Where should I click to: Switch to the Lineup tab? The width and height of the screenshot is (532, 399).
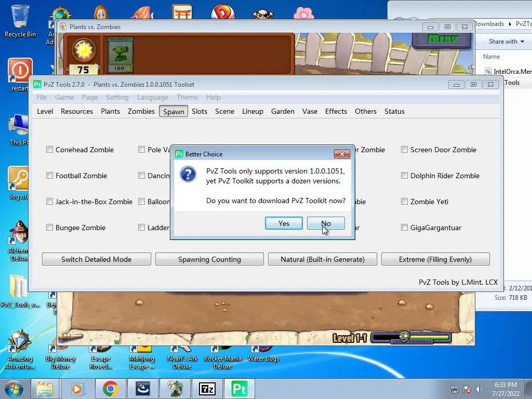click(252, 111)
